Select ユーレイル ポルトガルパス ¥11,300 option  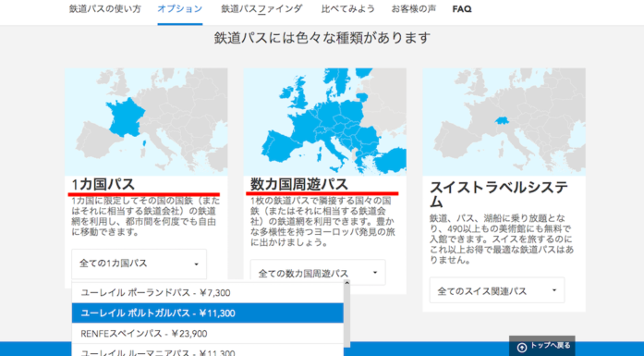[x=207, y=313]
